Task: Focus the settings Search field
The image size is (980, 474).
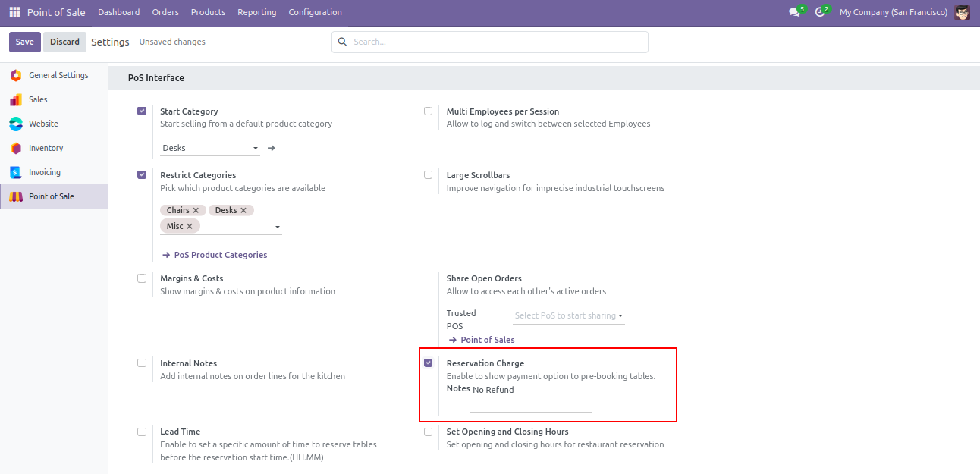Action: pos(497,42)
